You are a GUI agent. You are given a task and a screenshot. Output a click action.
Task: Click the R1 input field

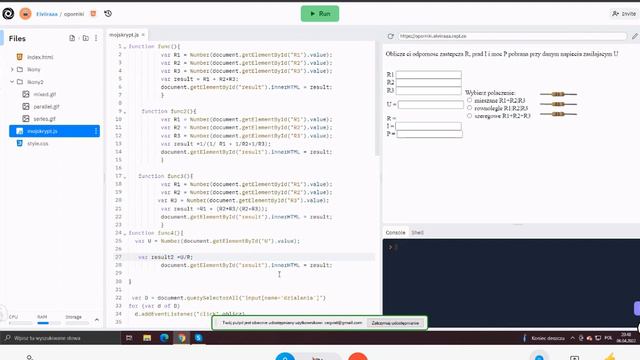point(429,75)
